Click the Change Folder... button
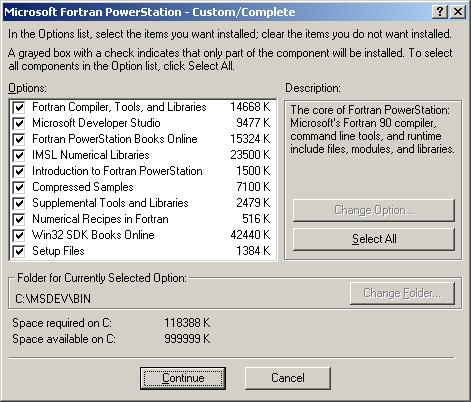471x402 pixels. click(x=402, y=293)
